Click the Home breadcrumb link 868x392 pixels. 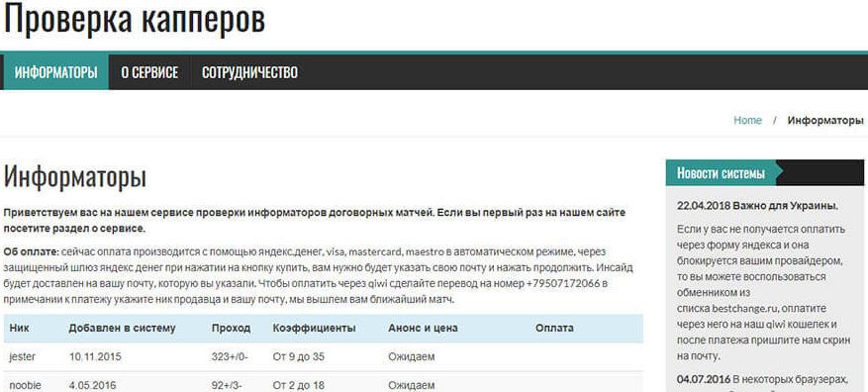pos(747,120)
